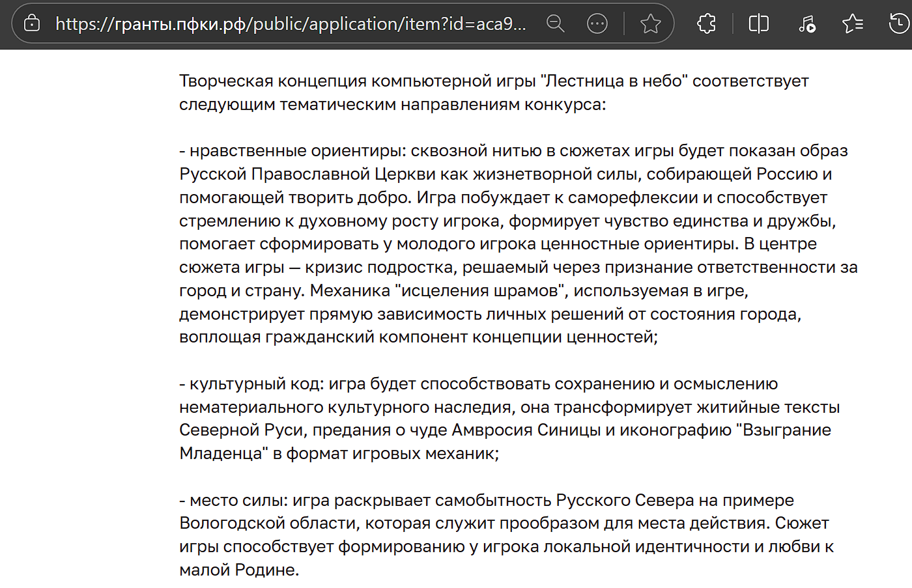Image resolution: width=912 pixels, height=588 pixels.
Task: Click the гранты.пфки.рф URL in the address bar
Action: point(290,24)
